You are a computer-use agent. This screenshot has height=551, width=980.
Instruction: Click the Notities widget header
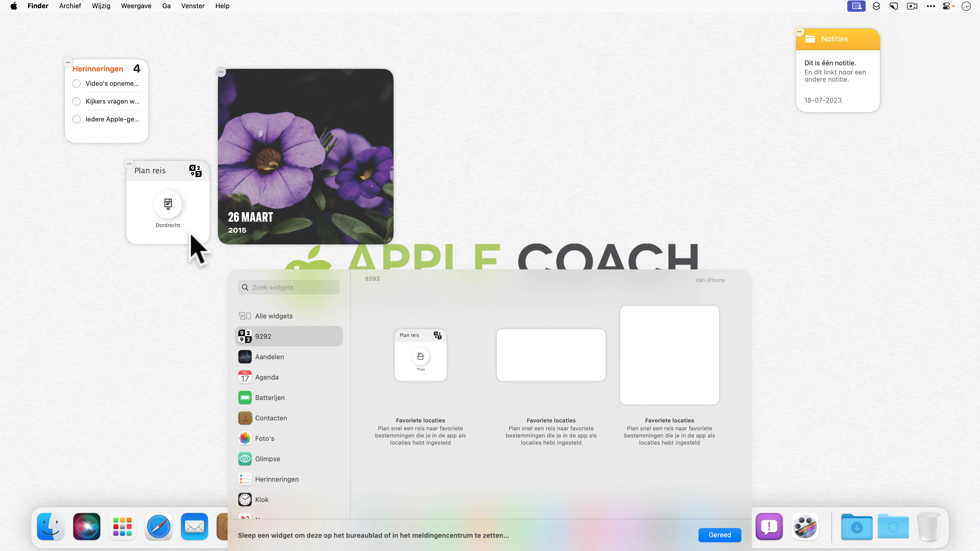tap(838, 39)
